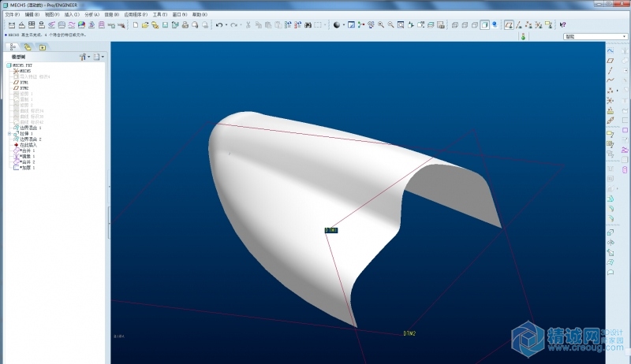Viewport: 631px width, 364px height.
Task: Create coordinate system from right toolbar
Action: 610,100
